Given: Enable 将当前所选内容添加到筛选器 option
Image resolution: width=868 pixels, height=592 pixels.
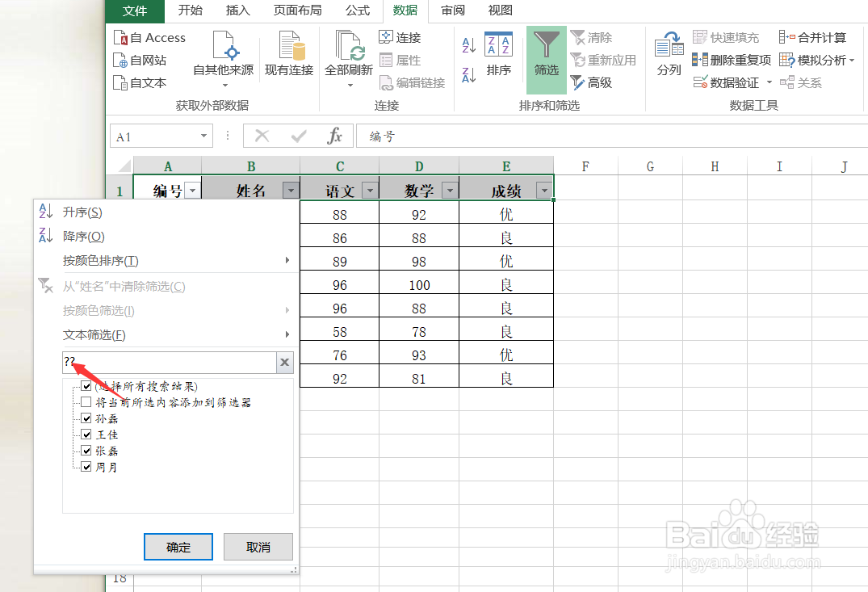Looking at the screenshot, I should click(86, 402).
